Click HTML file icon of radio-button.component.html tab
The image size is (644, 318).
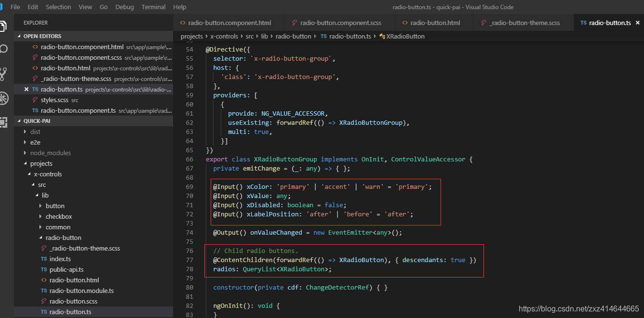click(x=183, y=23)
